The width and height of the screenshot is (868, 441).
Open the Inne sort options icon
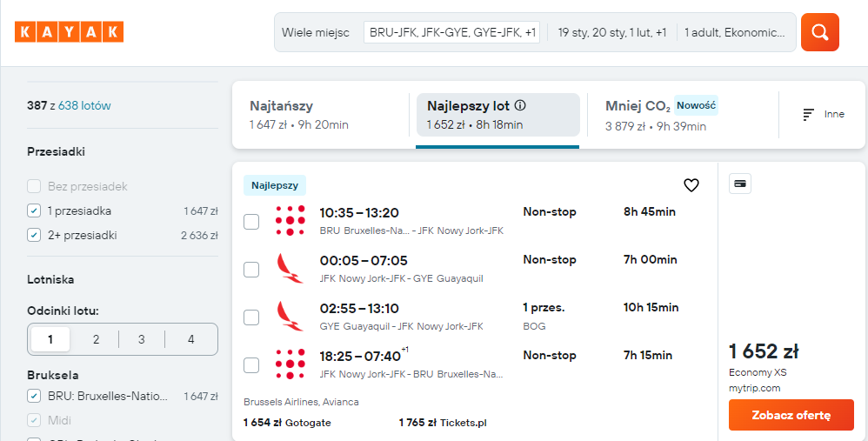tap(809, 115)
